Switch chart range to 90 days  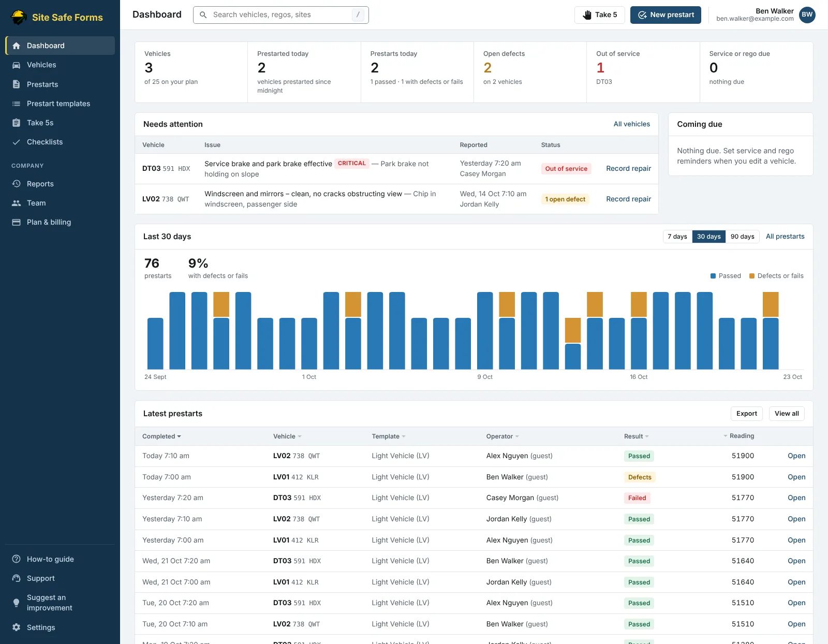742,237
